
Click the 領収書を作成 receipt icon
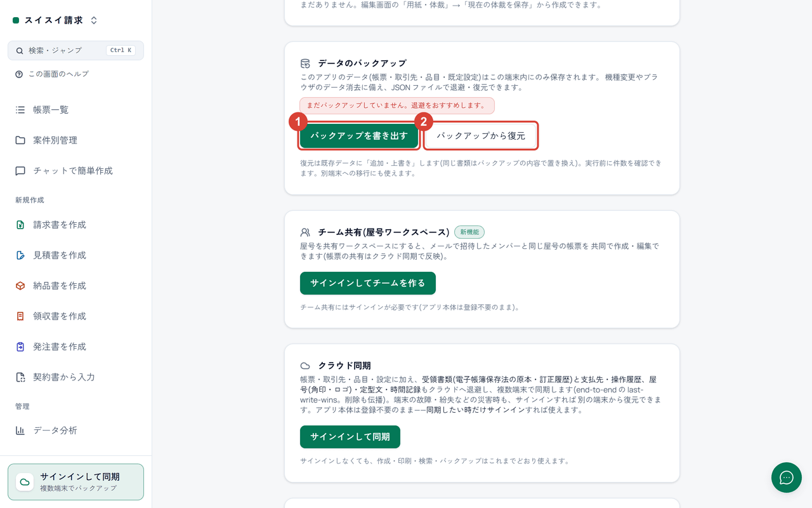pyautogui.click(x=20, y=316)
